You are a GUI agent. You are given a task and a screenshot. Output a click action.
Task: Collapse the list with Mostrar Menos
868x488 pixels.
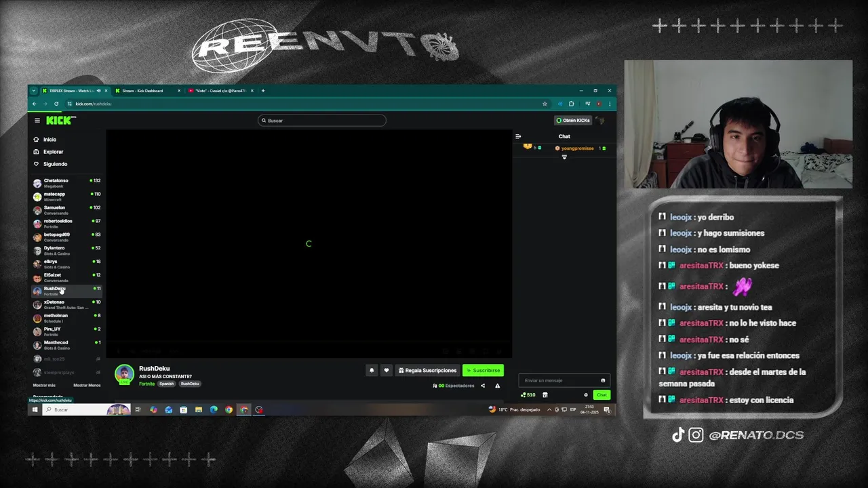pyautogui.click(x=87, y=385)
